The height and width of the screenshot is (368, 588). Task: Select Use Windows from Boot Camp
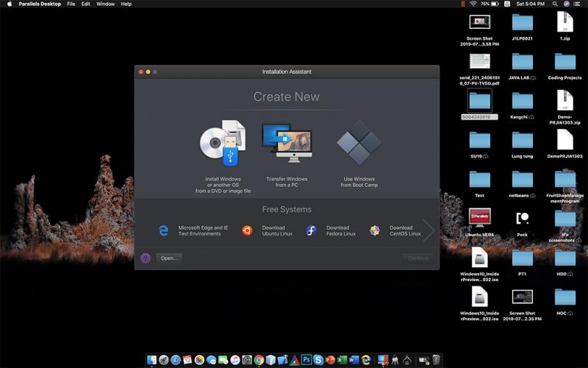coord(359,154)
